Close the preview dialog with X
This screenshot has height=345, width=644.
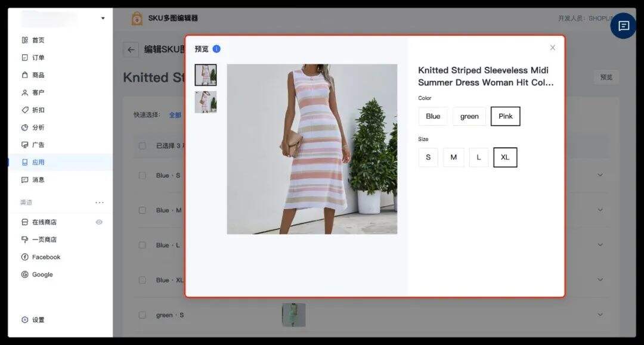(553, 48)
